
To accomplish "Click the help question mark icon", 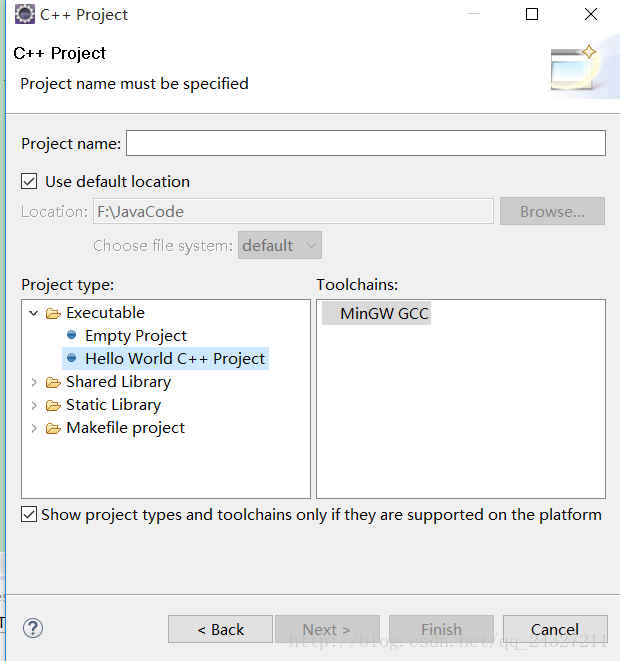I will [33, 628].
